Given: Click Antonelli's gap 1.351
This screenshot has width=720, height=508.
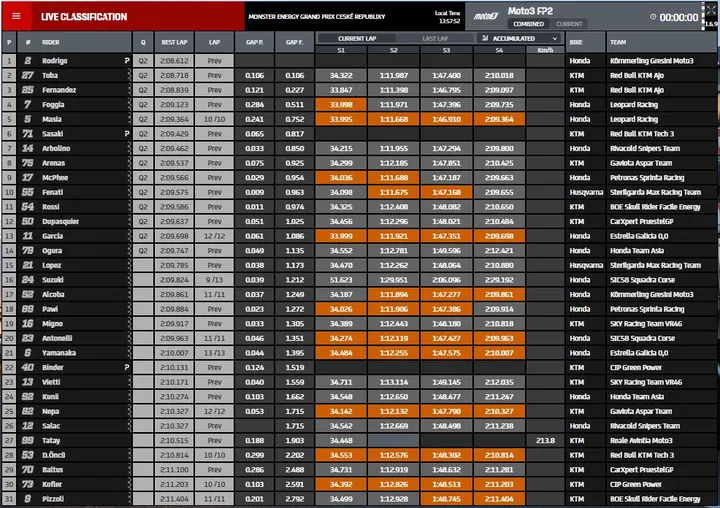Looking at the screenshot, I should (x=294, y=339).
